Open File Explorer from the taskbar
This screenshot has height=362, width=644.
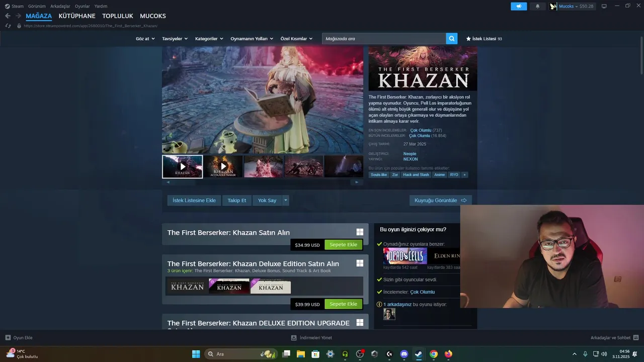301,354
